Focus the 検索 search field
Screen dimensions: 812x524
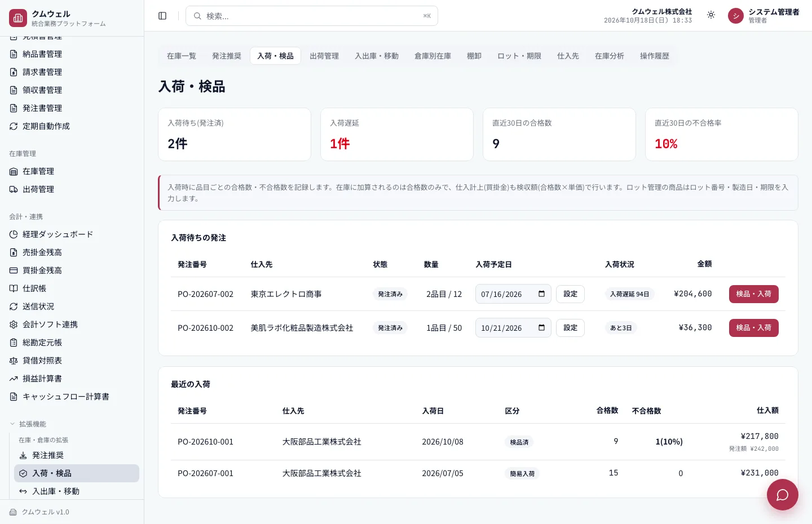312,16
